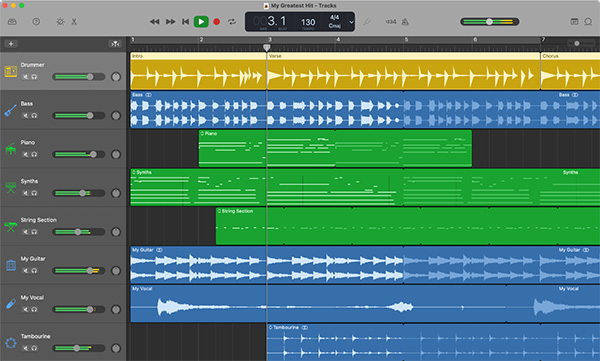Image resolution: width=600 pixels, height=361 pixels.
Task: Mute the Bass track
Action: coord(26,116)
